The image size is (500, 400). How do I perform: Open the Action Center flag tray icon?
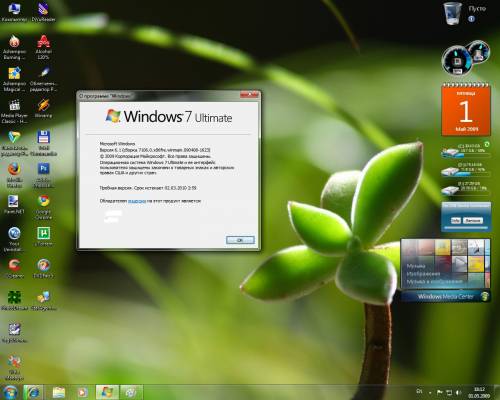click(440, 392)
